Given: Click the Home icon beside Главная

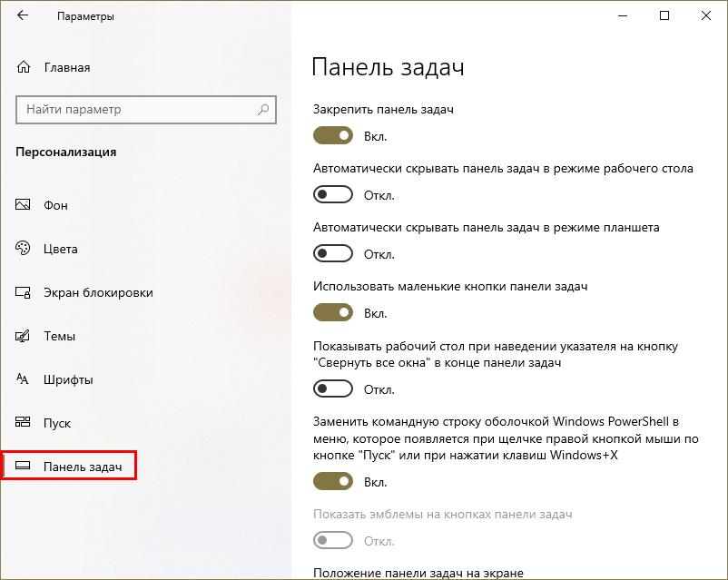Looking at the screenshot, I should (25, 67).
